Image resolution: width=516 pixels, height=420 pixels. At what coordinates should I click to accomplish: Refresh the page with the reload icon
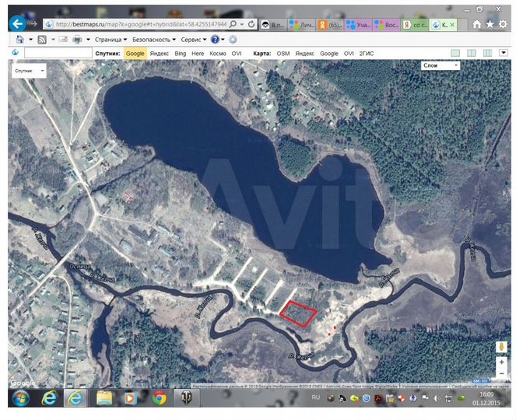(251, 24)
